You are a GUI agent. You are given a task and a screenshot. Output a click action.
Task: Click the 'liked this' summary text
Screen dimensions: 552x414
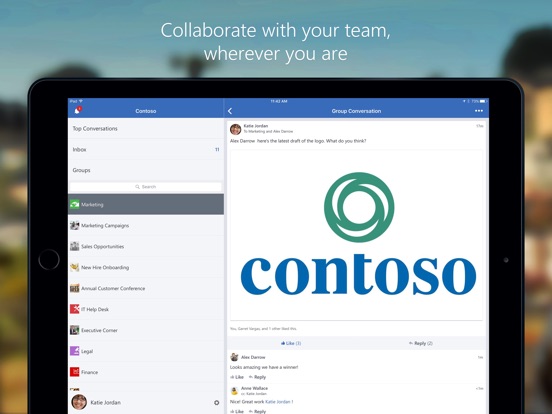point(263,328)
